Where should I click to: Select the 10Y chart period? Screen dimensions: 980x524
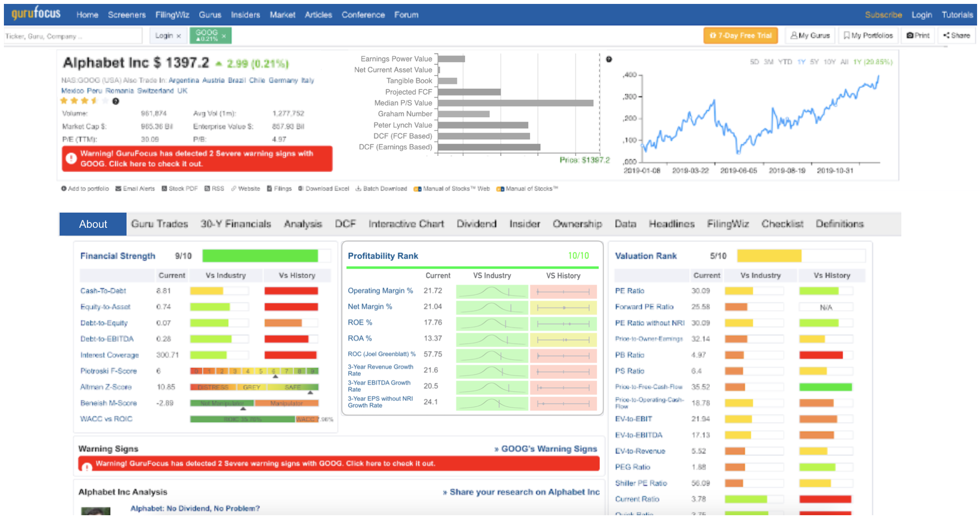pos(830,62)
